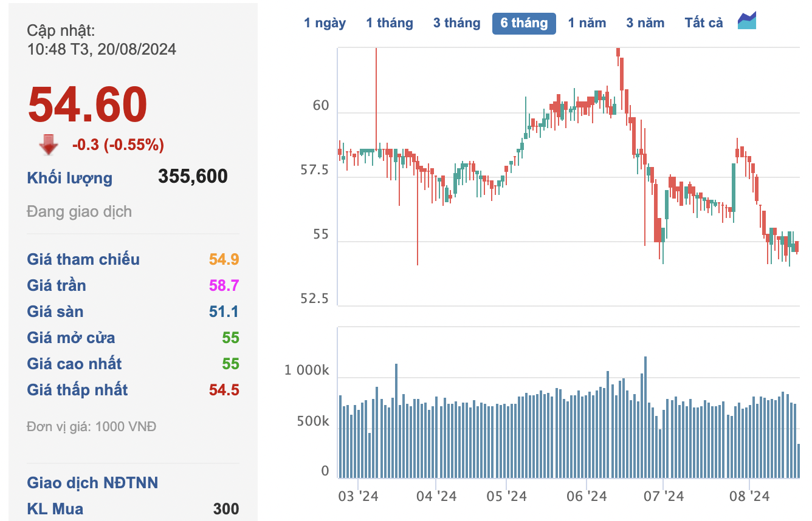Select the active 6 tháng range tab
The width and height of the screenshot is (812, 521).
click(x=524, y=23)
